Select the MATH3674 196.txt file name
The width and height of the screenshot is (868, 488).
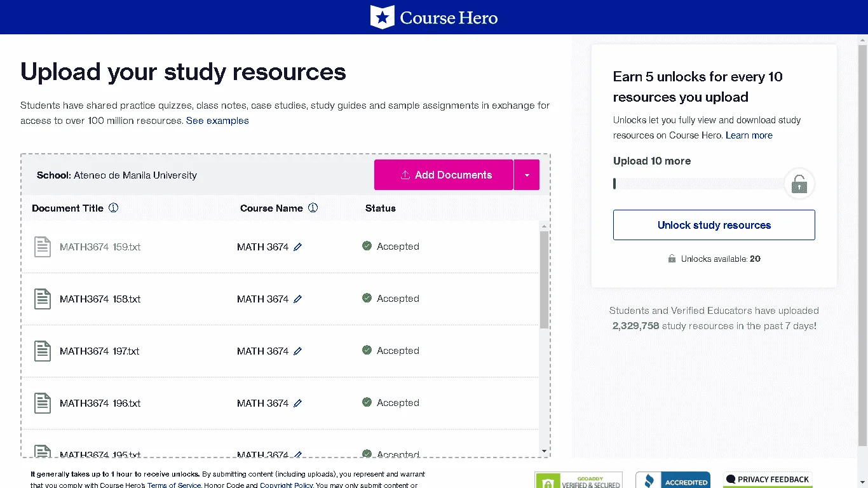[x=100, y=403]
